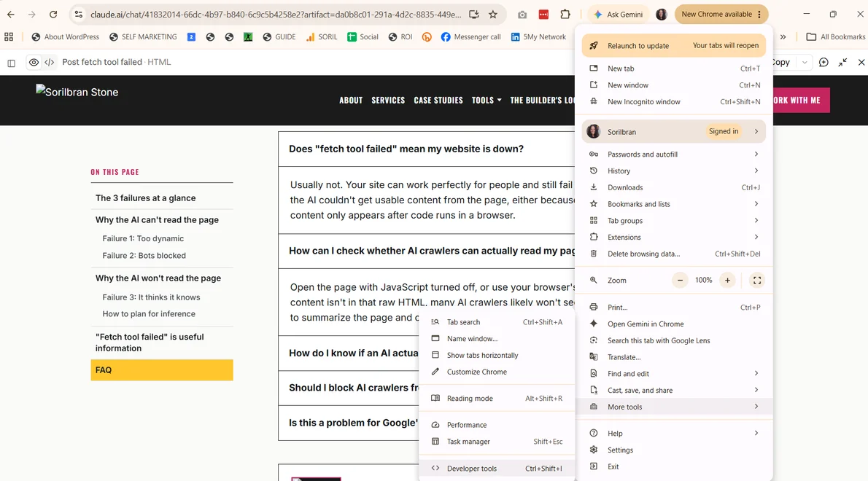Jump to 'Failure 2: Bots blocked' section

tap(144, 255)
